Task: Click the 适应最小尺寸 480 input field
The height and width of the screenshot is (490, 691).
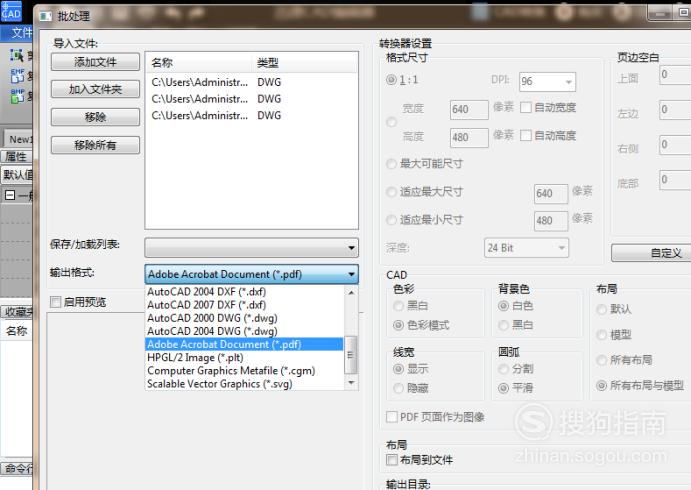Action: click(551, 221)
